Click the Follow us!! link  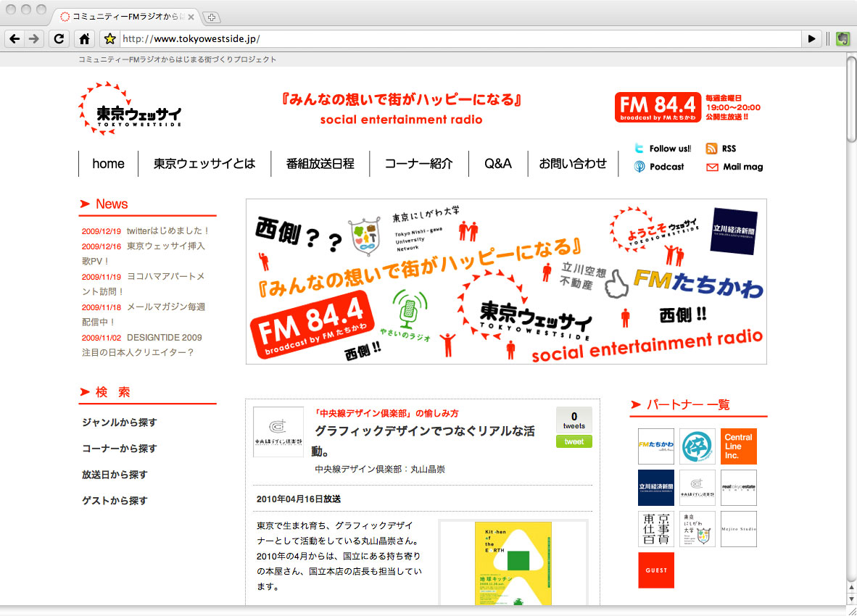click(670, 149)
